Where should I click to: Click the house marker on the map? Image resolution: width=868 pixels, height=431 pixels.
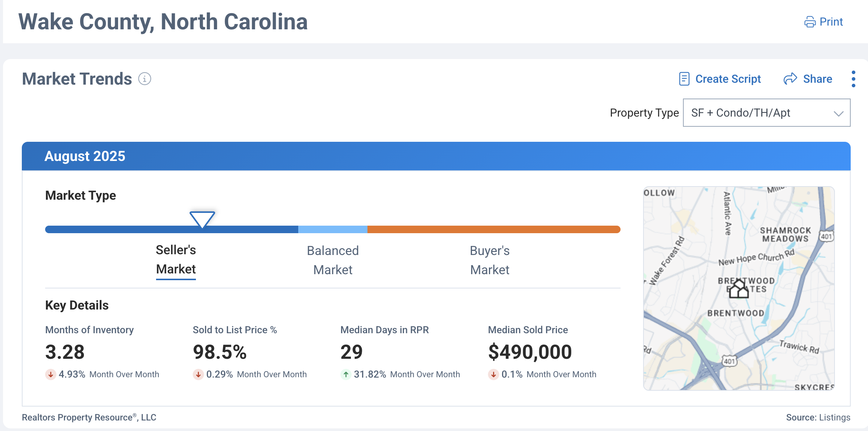(739, 289)
